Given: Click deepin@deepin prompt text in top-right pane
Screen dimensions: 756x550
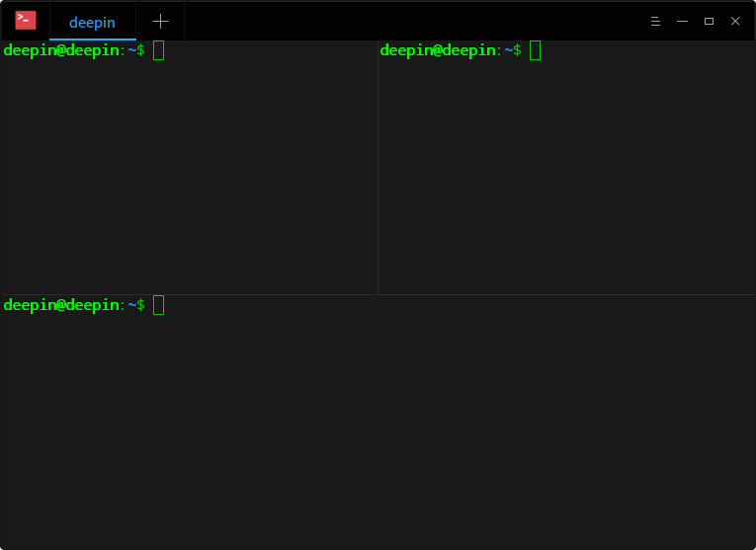Looking at the screenshot, I should tap(437, 50).
